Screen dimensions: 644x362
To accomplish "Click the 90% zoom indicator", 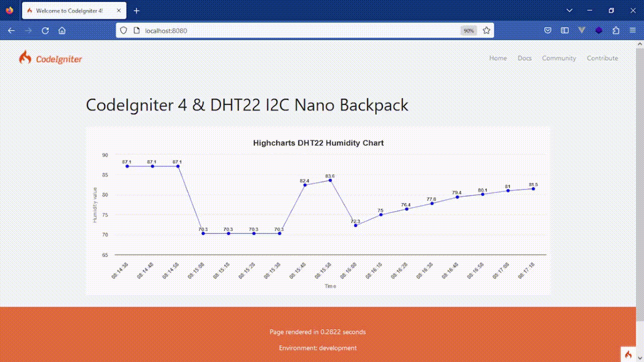I will click(x=468, y=30).
